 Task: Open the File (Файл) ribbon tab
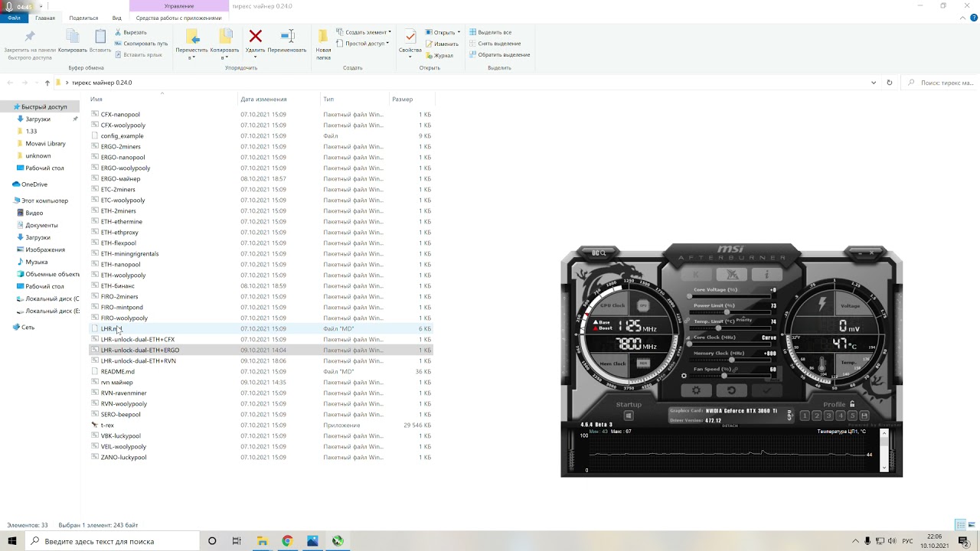pyautogui.click(x=14, y=18)
